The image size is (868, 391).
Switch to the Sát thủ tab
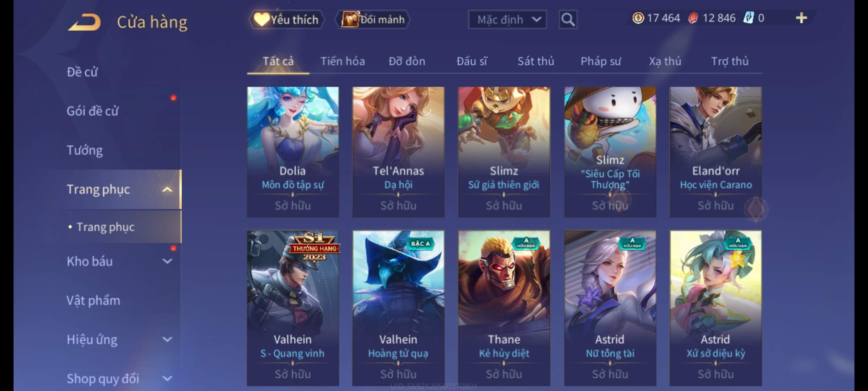536,61
